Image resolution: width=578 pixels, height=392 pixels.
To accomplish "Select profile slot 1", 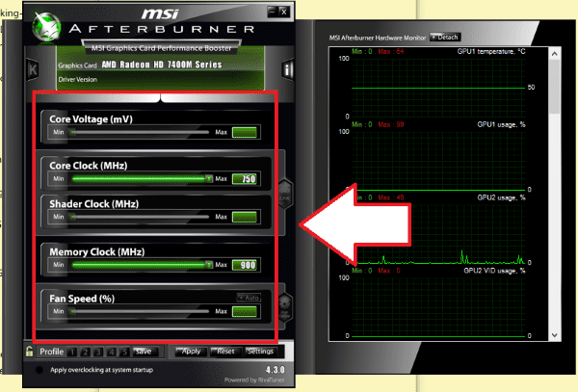I will point(72,353).
